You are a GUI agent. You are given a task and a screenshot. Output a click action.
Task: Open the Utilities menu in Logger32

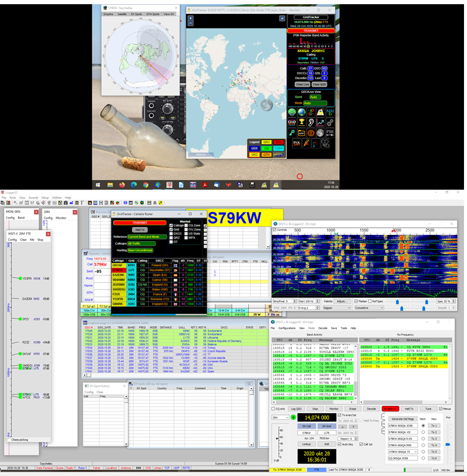pyautogui.click(x=57, y=197)
